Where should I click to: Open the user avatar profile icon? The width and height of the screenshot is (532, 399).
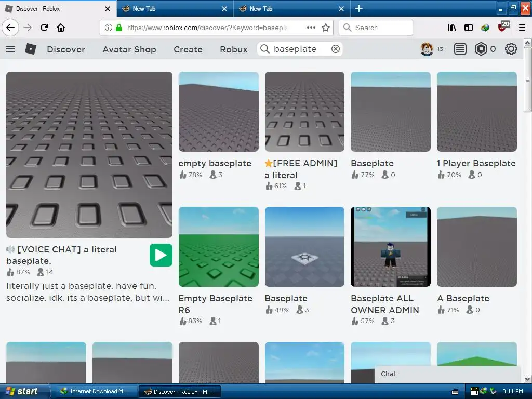click(427, 49)
